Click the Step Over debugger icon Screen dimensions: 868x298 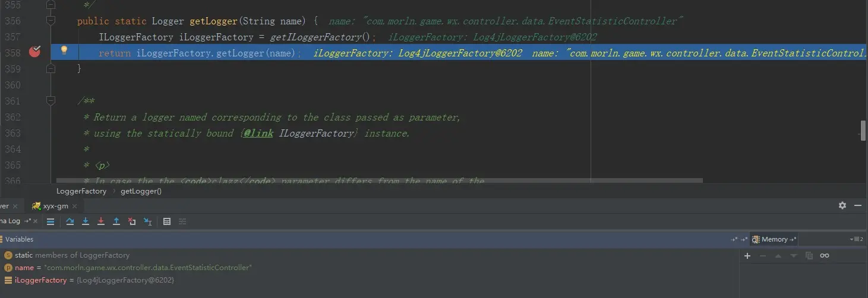[70, 221]
